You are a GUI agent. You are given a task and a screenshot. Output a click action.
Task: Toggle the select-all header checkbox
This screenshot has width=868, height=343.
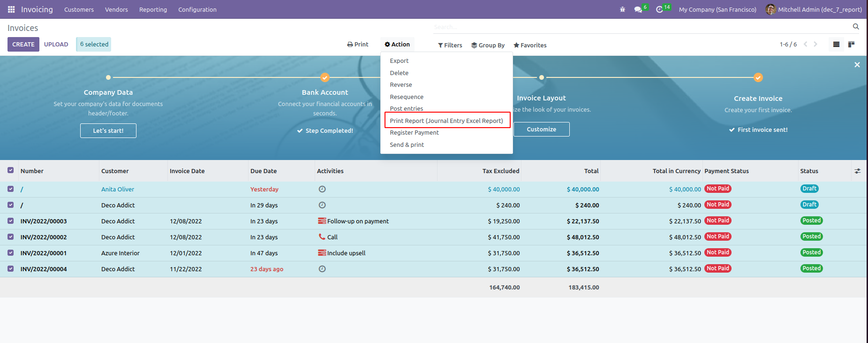click(x=10, y=170)
